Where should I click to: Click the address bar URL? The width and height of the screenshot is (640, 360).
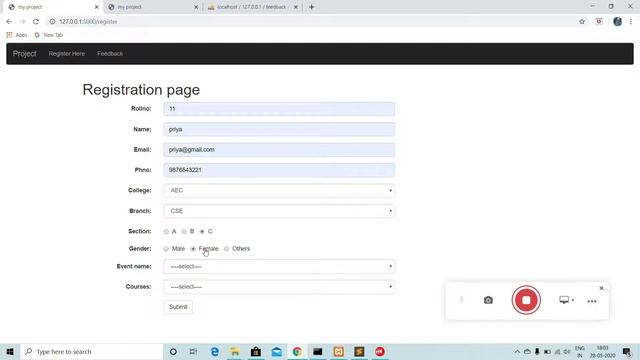(88, 22)
